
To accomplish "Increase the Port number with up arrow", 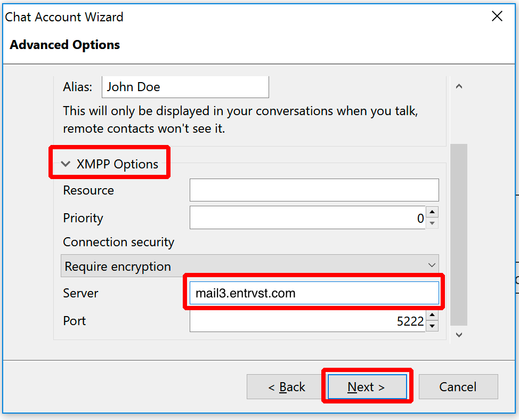I will [432, 315].
